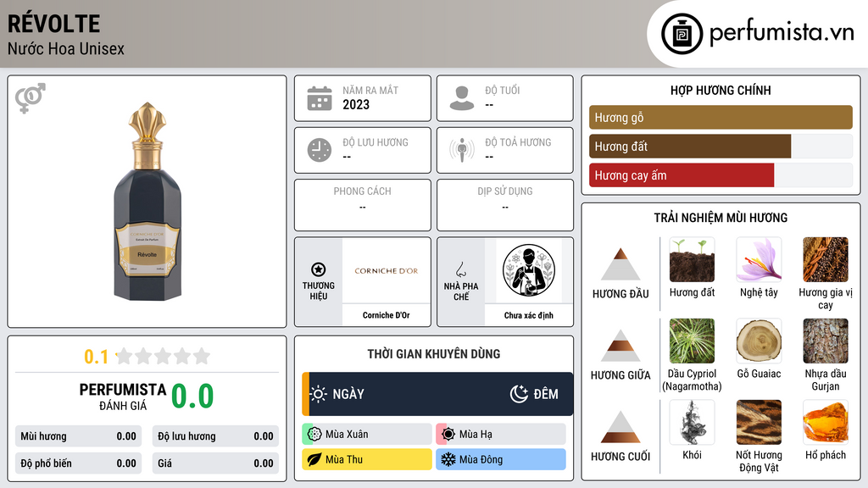The height and width of the screenshot is (488, 868).
Task: Click the leaf icon for Mùa Thu
Action: point(314,459)
